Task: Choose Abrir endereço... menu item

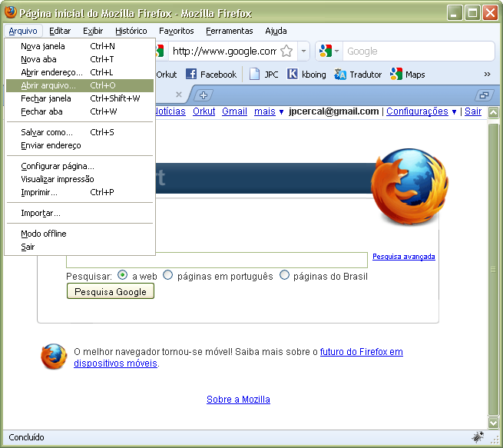Action: [x=80, y=72]
